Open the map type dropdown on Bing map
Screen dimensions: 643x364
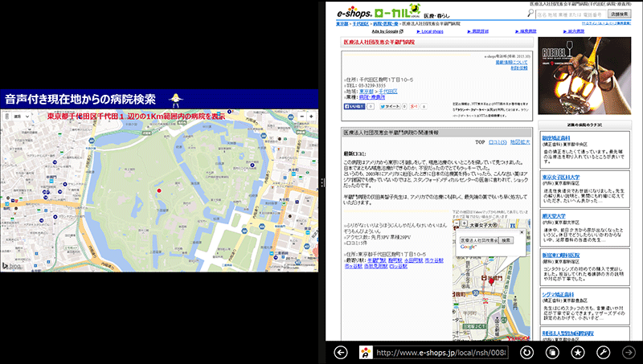22,117
